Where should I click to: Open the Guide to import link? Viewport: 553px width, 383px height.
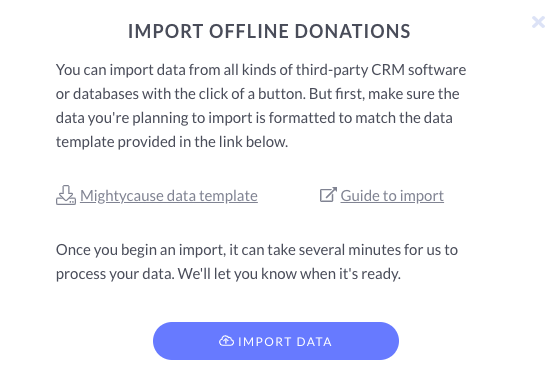(392, 196)
